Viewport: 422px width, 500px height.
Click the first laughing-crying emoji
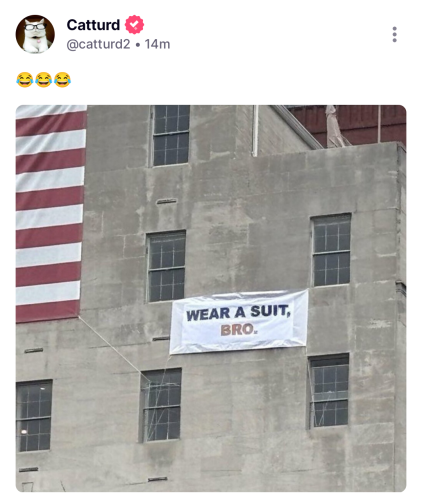coord(25,80)
